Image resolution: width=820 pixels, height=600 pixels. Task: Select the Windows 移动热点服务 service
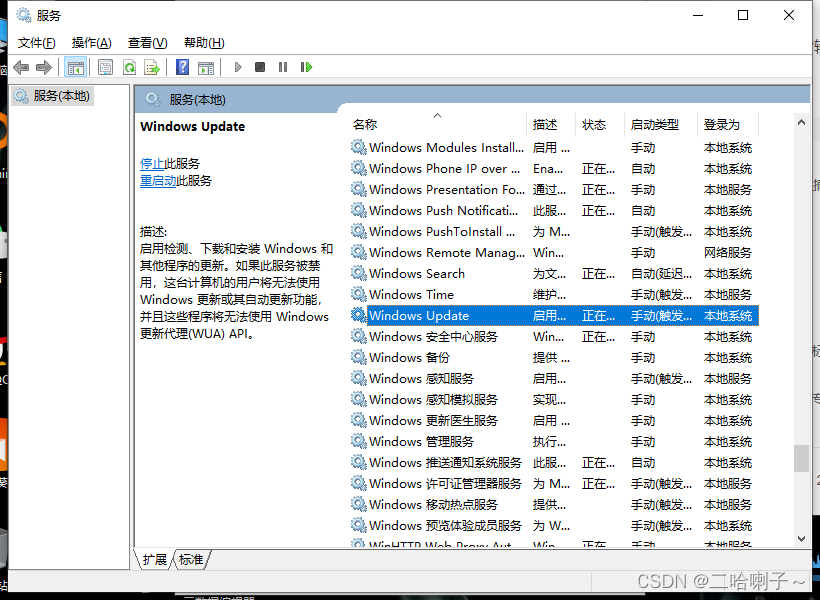click(434, 504)
